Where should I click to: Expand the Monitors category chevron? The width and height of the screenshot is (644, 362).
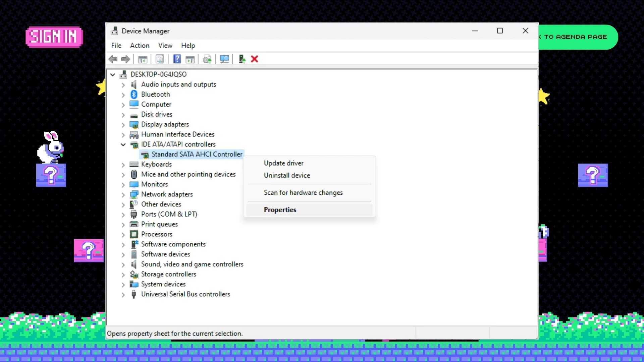123,185
